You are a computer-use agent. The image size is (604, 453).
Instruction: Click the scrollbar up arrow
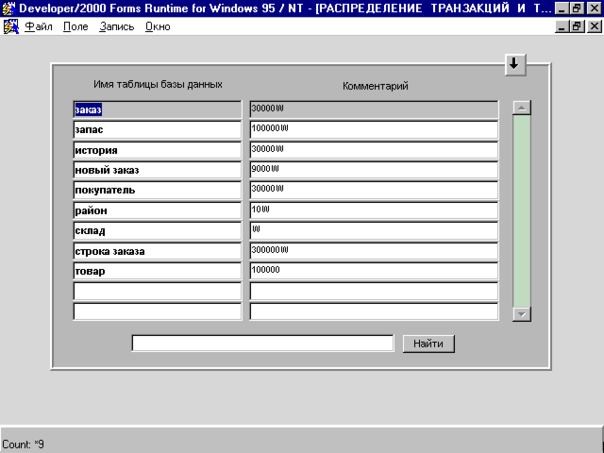pos(522,108)
